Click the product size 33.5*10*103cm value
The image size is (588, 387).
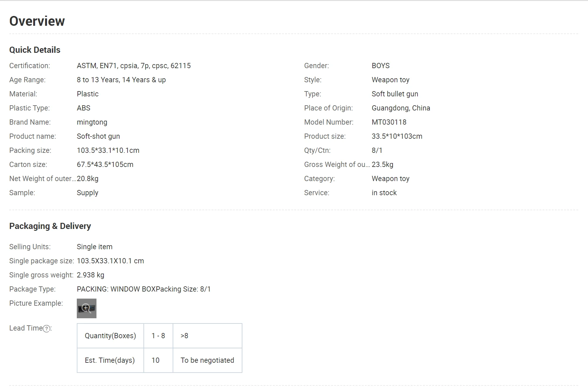click(397, 136)
